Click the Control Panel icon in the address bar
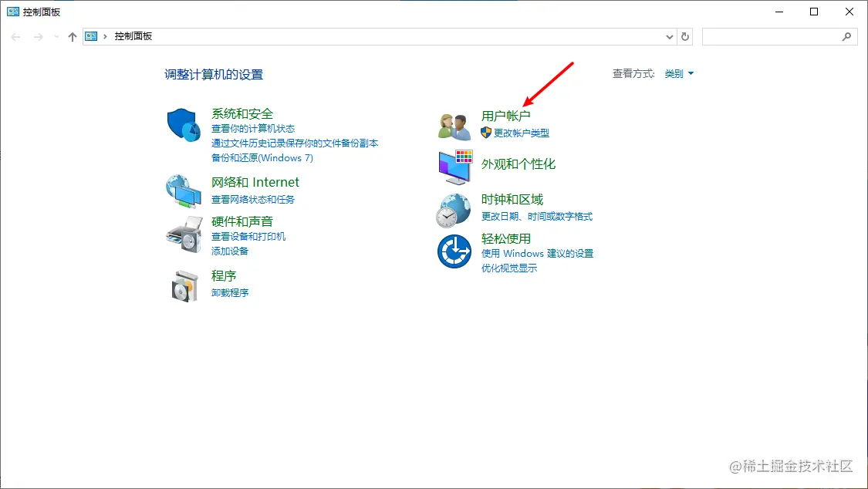Image resolution: width=868 pixels, height=489 pixels. point(91,36)
